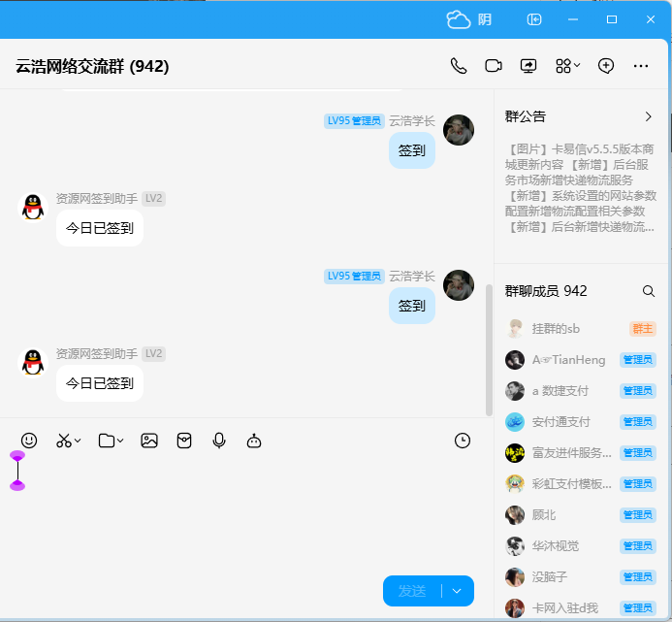This screenshot has width=672, height=622.
Task: Open the more options three-dot menu
Action: pos(641,66)
